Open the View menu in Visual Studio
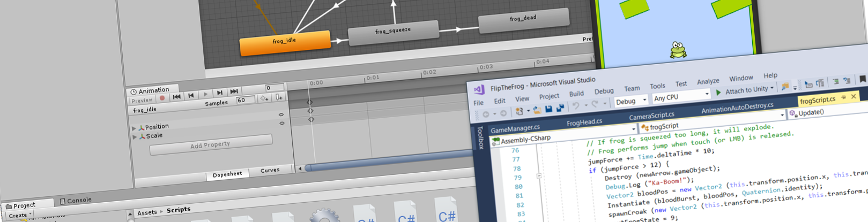Screen dimensions: 868x222 pyautogui.click(x=522, y=98)
